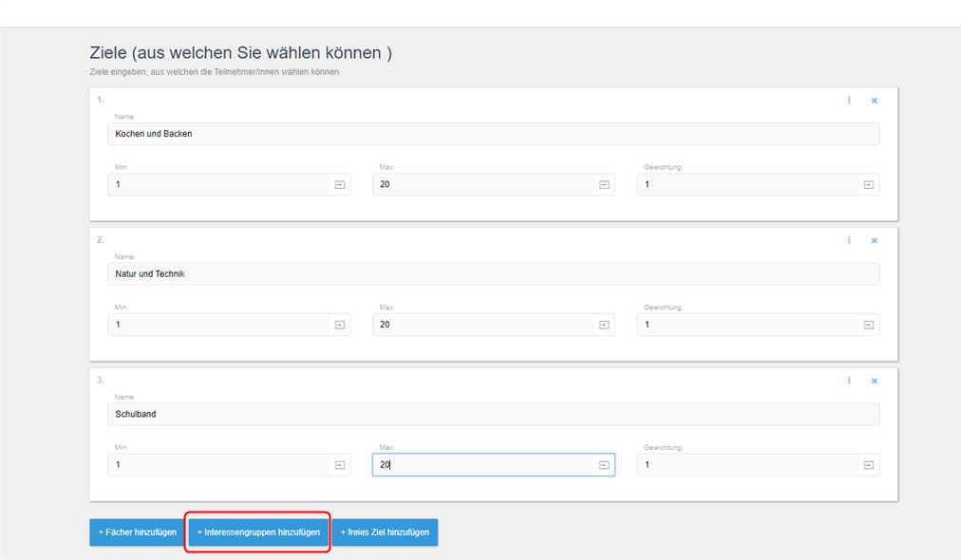Focus the Min input of Schulband

(229, 465)
